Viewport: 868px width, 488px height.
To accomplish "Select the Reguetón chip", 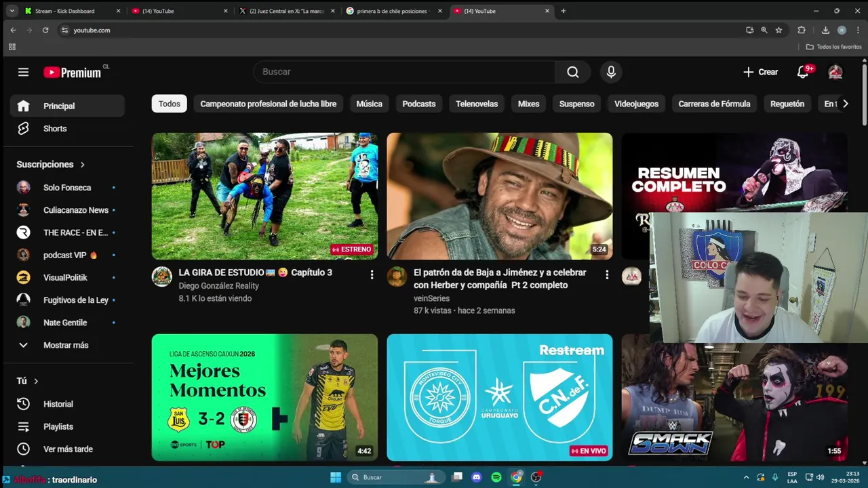I will pyautogui.click(x=787, y=104).
